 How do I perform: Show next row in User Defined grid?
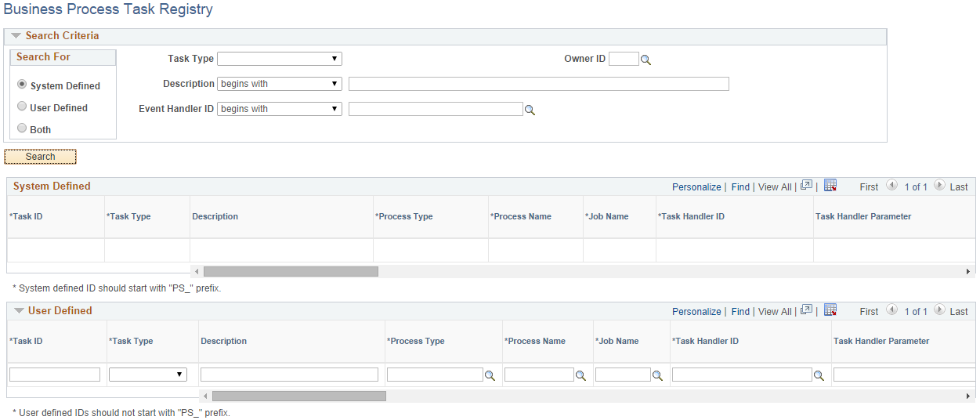(939, 310)
